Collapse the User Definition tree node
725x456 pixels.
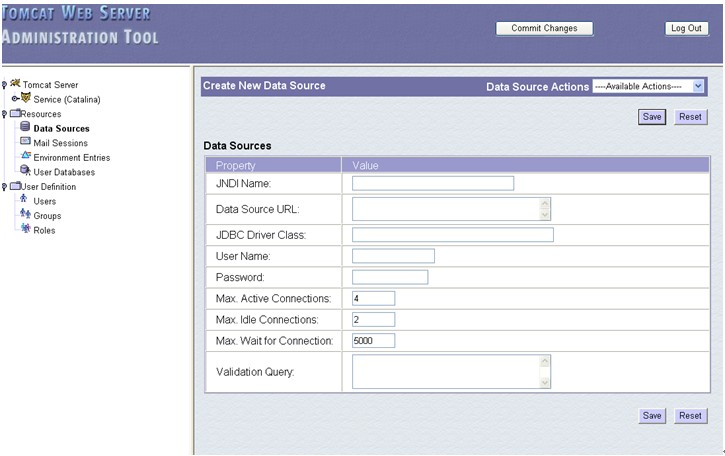[4, 186]
